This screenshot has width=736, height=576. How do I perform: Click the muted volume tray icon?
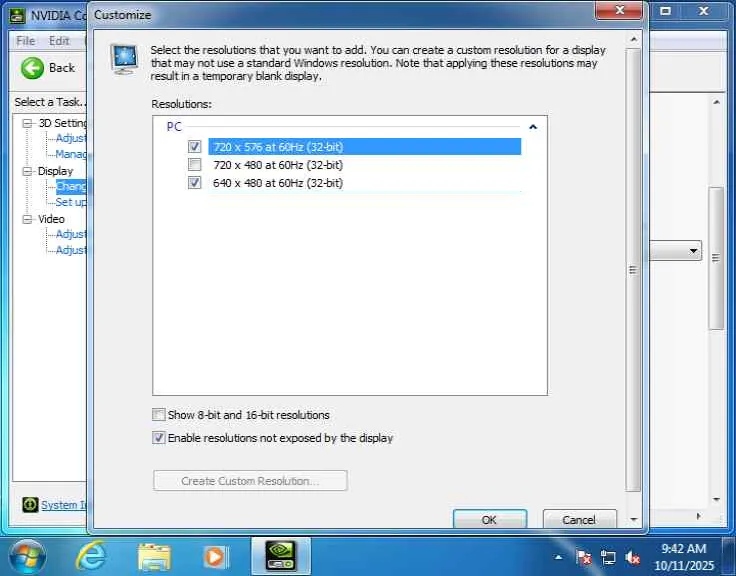(x=633, y=558)
